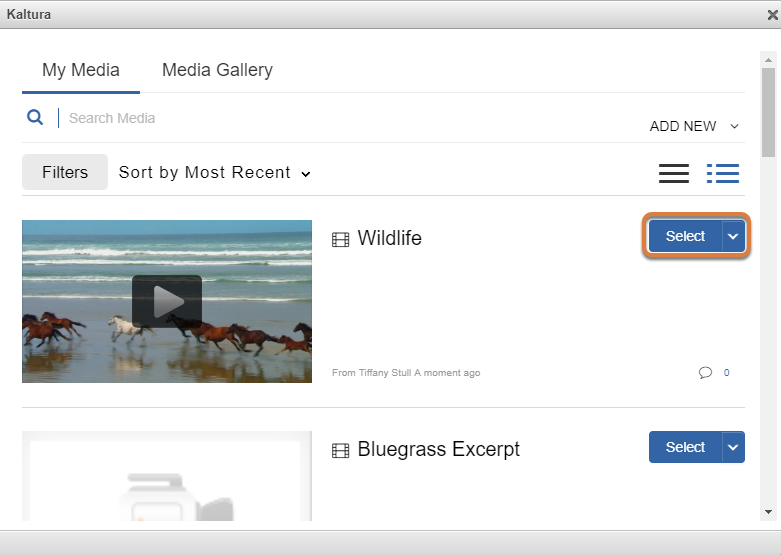Click the film icon beside Wildlife
Image resolution: width=781 pixels, height=555 pixels.
(341, 240)
